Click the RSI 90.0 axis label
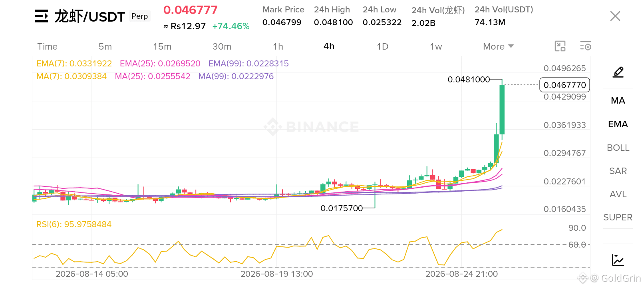The image size is (644, 288). click(577, 228)
